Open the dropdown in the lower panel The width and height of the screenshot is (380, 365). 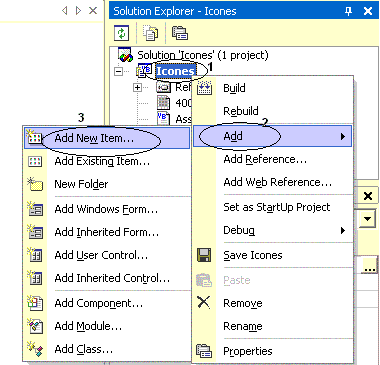coord(368,219)
